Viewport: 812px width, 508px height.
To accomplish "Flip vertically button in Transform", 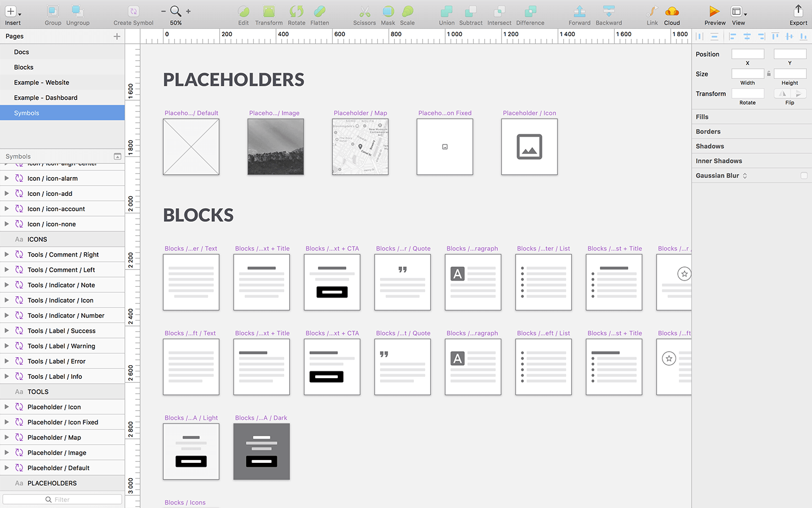I will [798, 94].
